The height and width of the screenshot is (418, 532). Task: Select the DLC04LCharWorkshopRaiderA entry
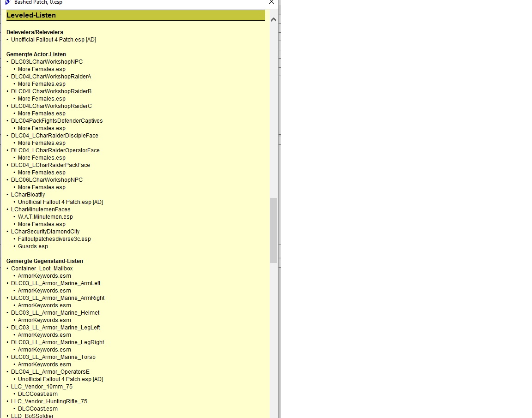point(51,77)
